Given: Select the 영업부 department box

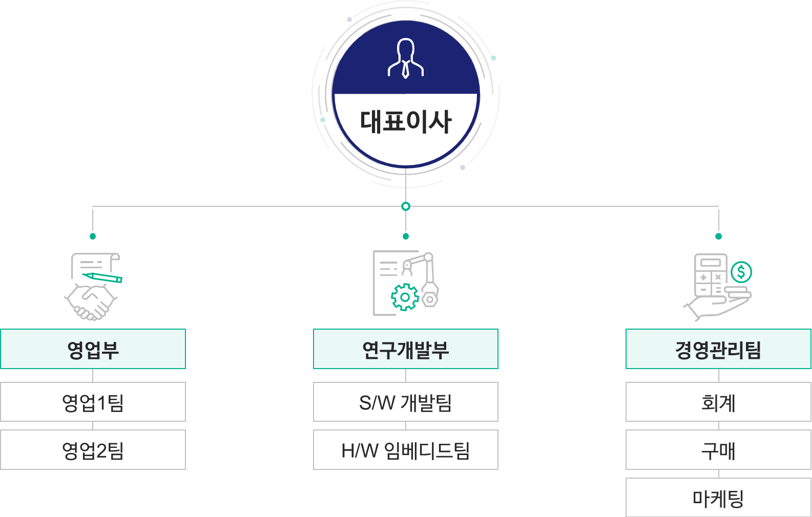Looking at the screenshot, I should (x=93, y=349).
